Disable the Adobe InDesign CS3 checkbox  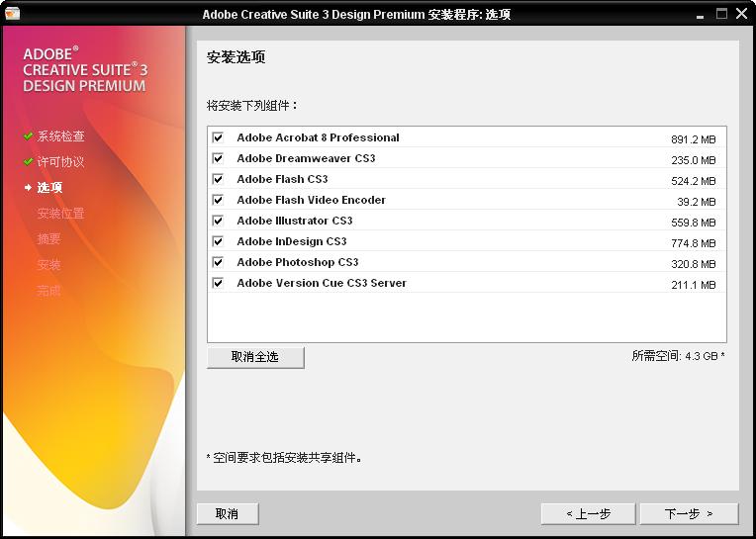tap(218, 242)
